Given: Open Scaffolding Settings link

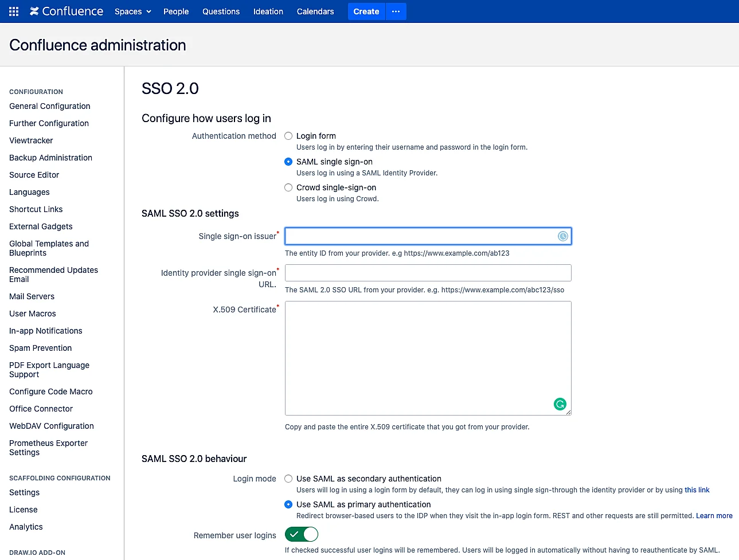Looking at the screenshot, I should pos(24,492).
